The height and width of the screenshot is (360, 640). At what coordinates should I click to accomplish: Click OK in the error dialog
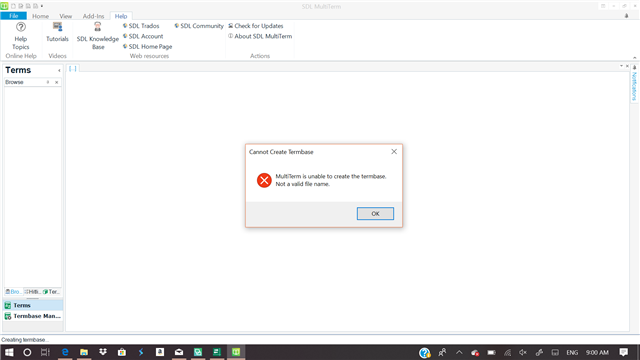point(375,213)
